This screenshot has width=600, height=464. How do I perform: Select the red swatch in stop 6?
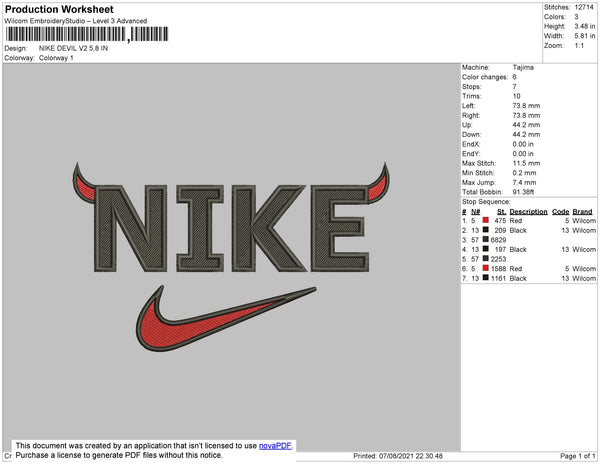coord(485,268)
